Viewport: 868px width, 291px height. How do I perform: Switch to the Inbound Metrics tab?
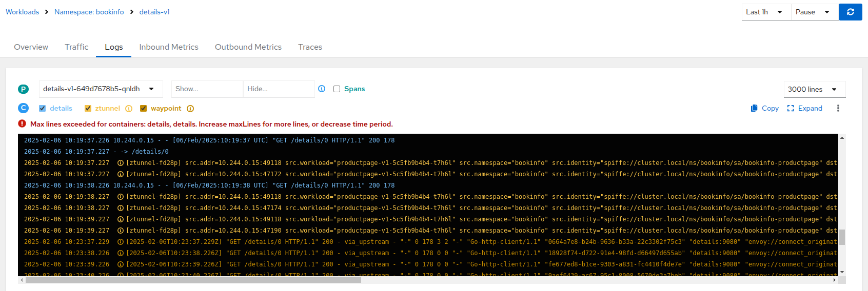tap(168, 47)
